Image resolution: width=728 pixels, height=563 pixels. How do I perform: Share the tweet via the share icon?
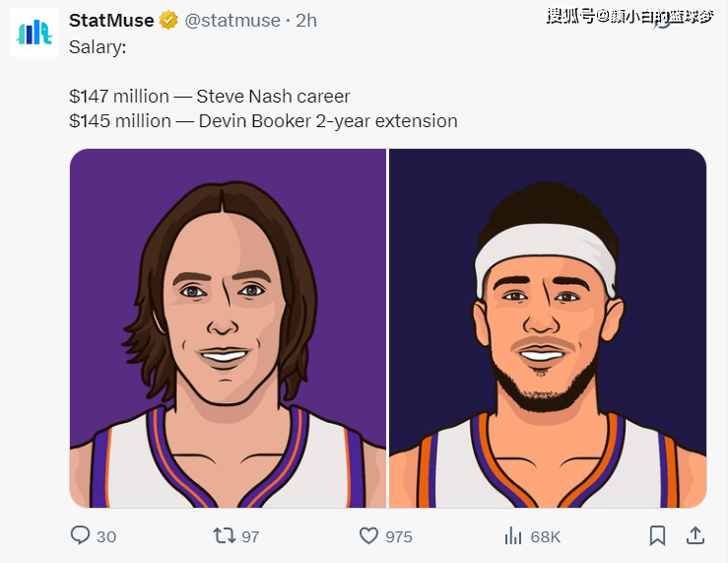tap(695, 535)
